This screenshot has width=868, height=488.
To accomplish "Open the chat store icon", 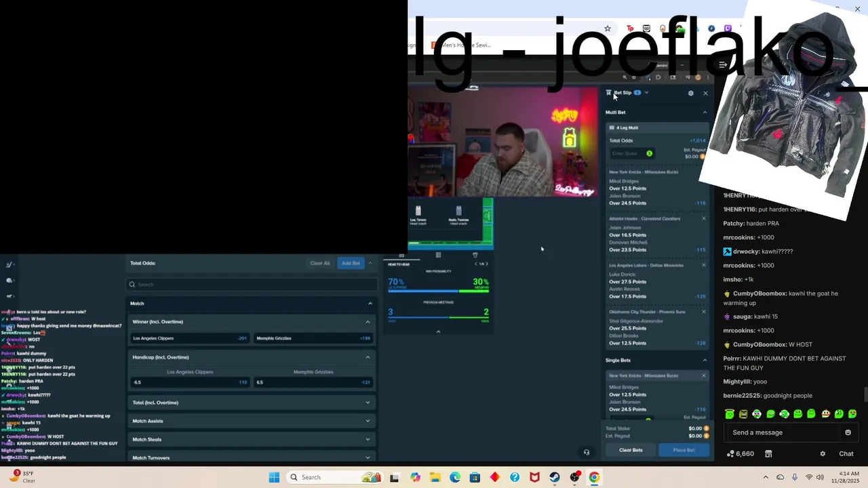I will click(x=768, y=454).
